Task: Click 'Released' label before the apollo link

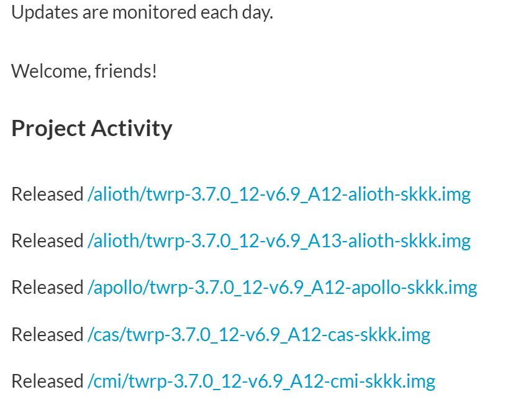Action: coord(48,288)
